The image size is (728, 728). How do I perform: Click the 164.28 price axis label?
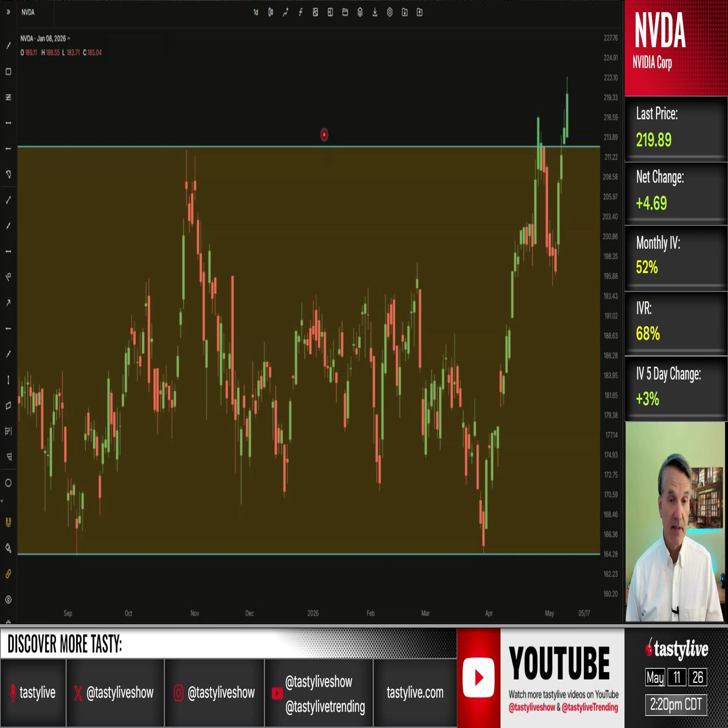[x=611, y=554]
